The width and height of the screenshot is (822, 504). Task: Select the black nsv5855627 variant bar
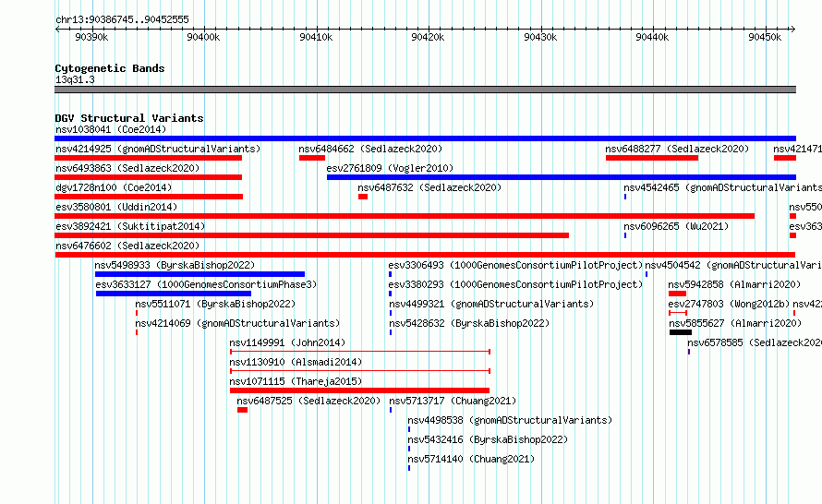click(x=681, y=332)
